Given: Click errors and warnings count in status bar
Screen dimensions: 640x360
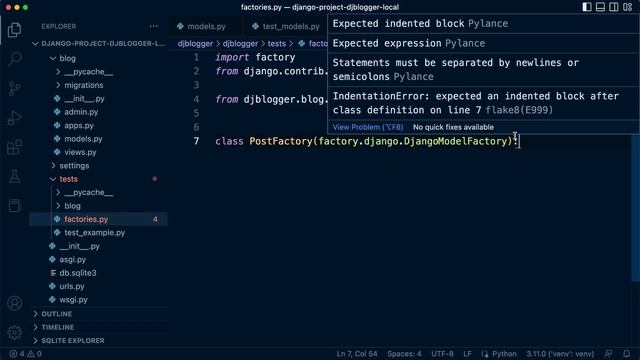Looking at the screenshot, I should click(x=25, y=354).
